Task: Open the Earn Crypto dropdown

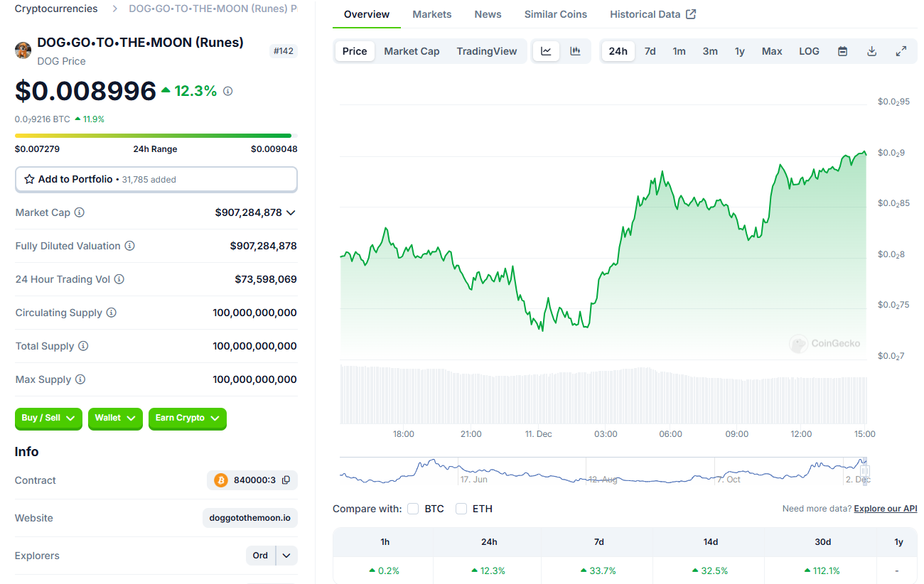Action: (188, 418)
